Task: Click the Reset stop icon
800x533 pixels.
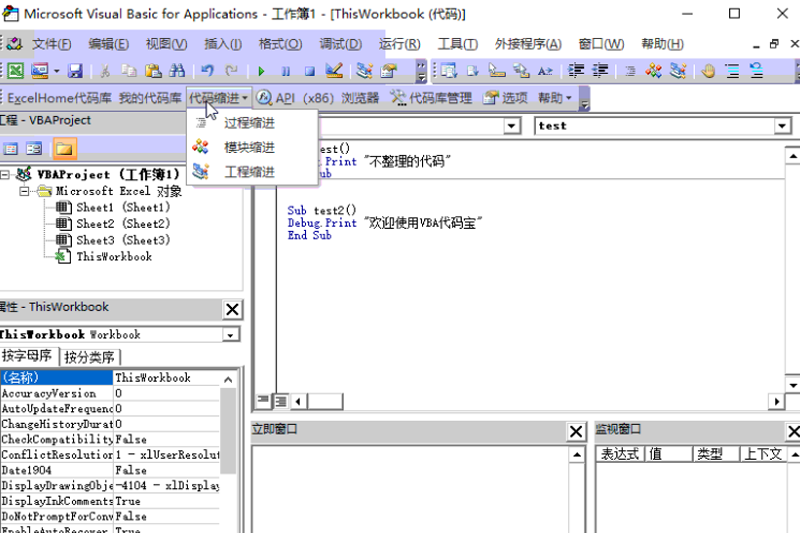Action: point(310,71)
